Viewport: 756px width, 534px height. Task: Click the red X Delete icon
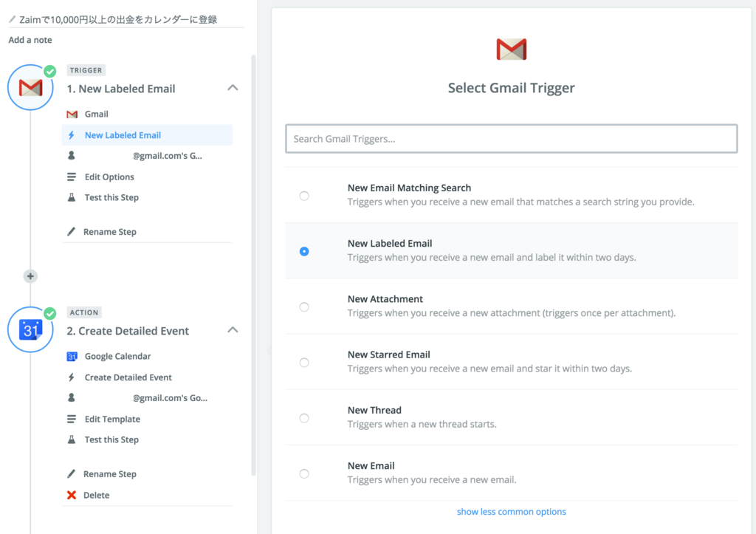[72, 495]
